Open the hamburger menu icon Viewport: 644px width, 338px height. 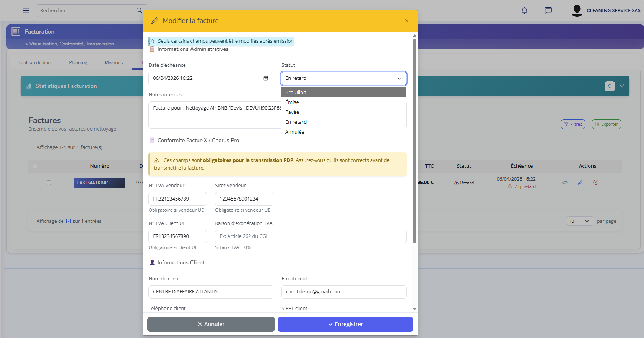pos(26,11)
